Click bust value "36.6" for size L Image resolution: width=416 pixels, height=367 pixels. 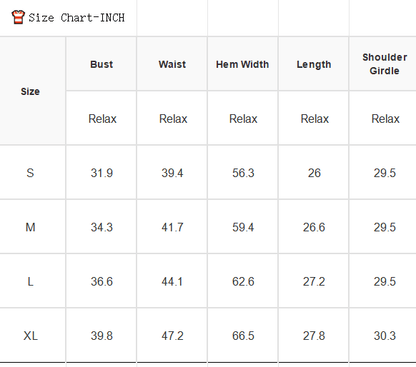click(102, 282)
